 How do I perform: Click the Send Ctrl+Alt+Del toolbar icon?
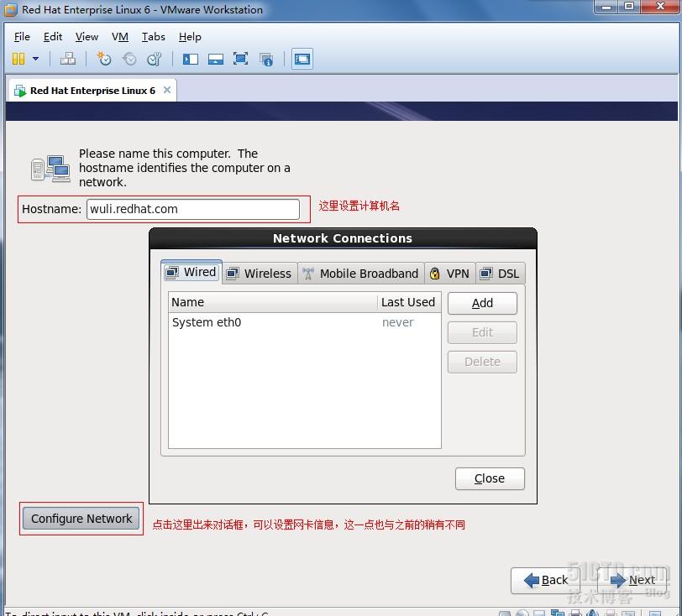click(67, 59)
